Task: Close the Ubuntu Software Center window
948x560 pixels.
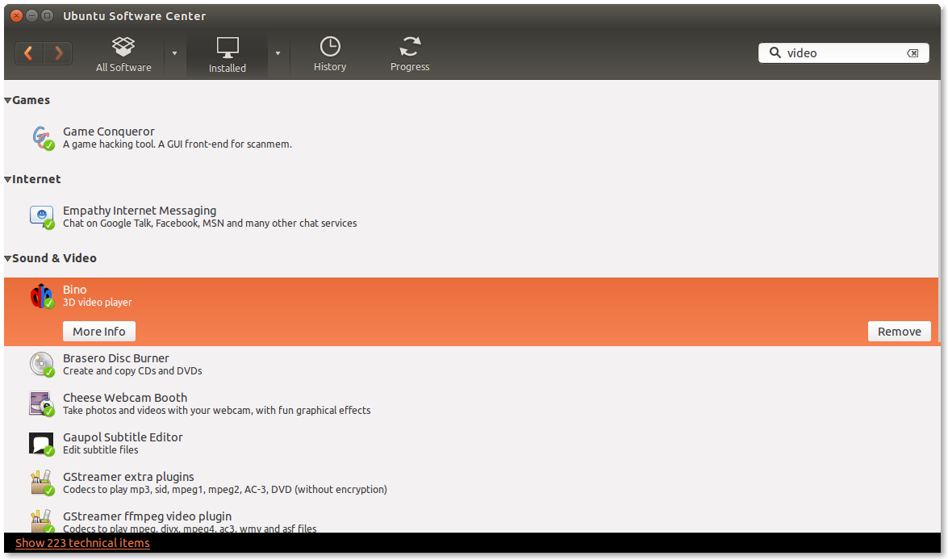Action: (17, 15)
